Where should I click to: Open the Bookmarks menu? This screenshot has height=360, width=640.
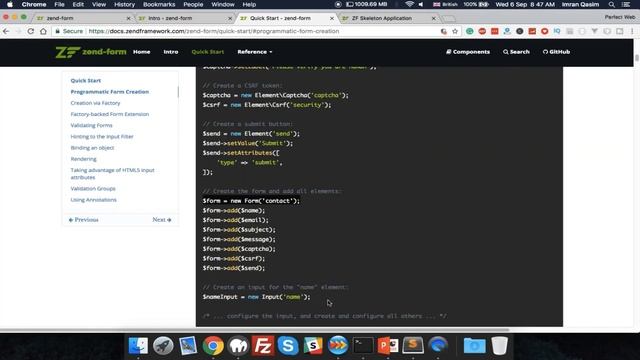159,4
